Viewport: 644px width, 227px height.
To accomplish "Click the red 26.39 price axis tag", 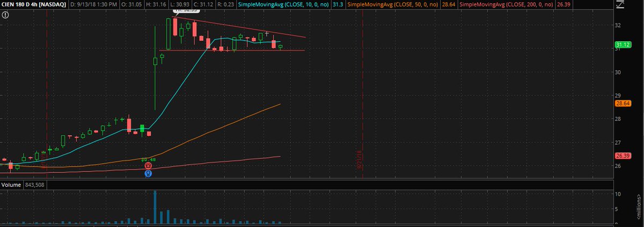I will [622, 156].
